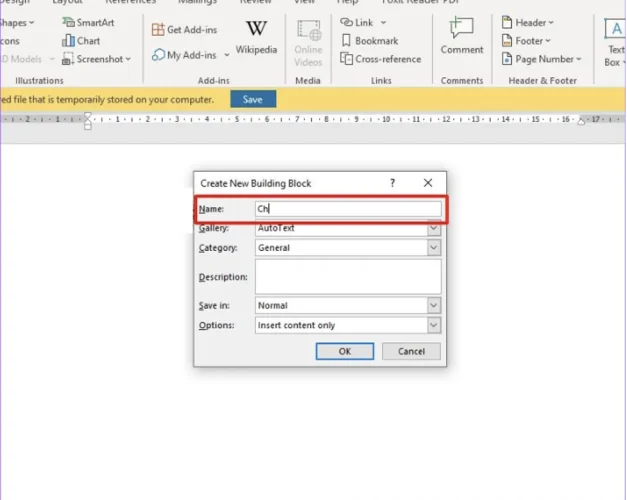Expand the Header dropdown arrow
Image resolution: width=627 pixels, height=500 pixels.
point(551,22)
